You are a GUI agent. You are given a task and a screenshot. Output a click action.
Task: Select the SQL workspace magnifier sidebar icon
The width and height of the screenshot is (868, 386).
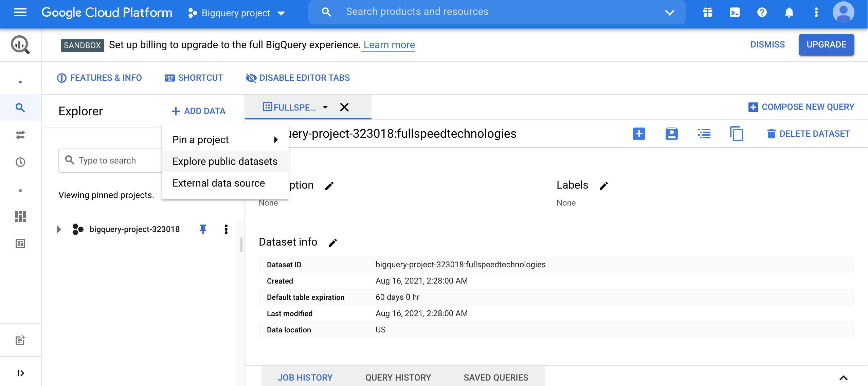point(20,108)
